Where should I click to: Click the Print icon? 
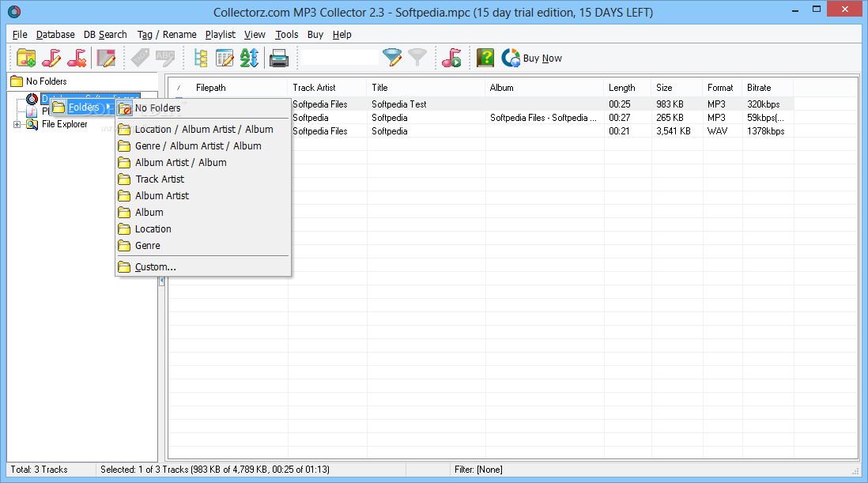click(279, 58)
